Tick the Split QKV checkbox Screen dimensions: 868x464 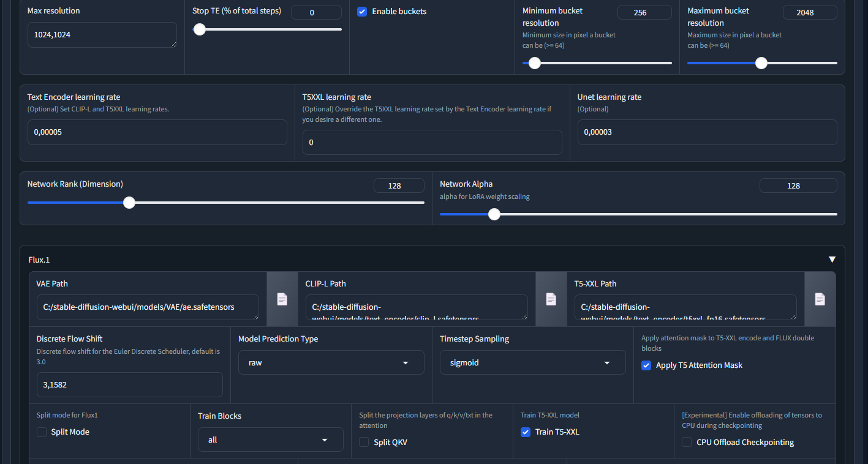tap(364, 442)
